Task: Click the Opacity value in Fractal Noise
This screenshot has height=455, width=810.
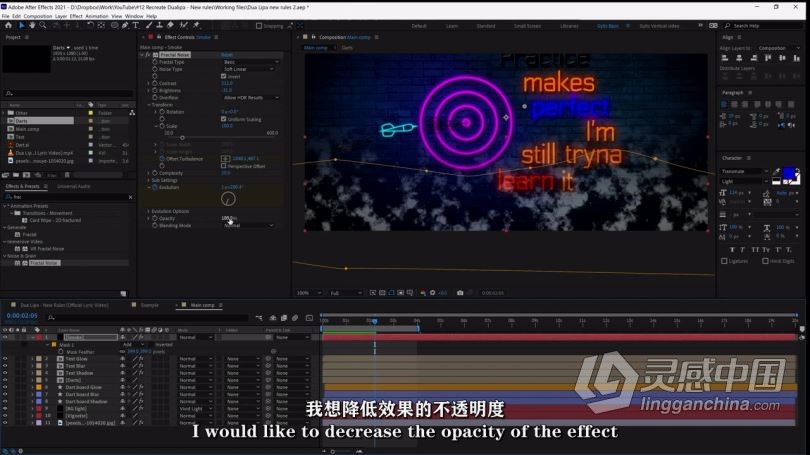Action: pyautogui.click(x=229, y=218)
